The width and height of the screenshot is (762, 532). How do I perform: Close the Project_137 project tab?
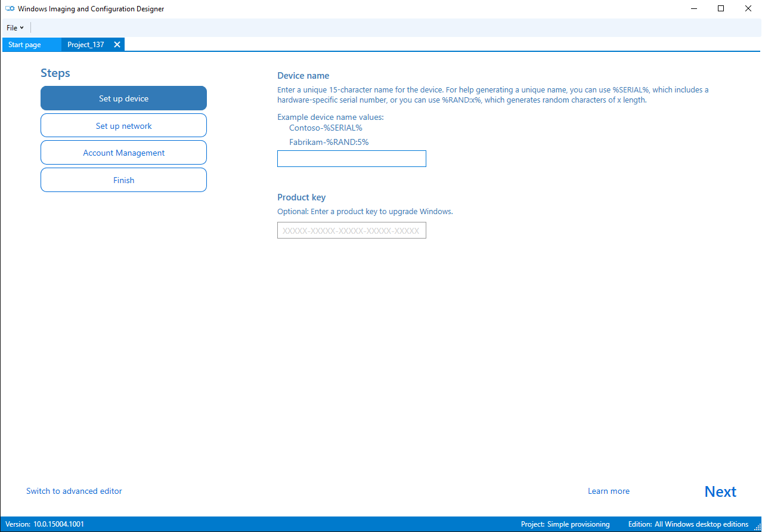click(117, 44)
